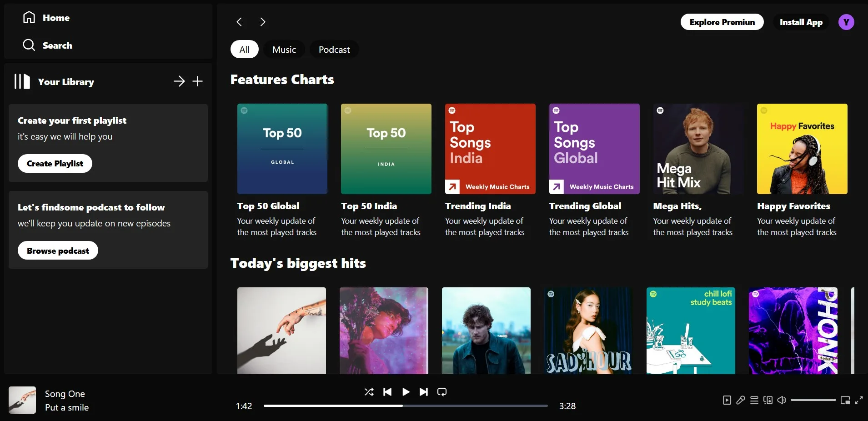Screen dimensions: 868x421
Task: Enable shuffle playback
Action: [x=369, y=392]
